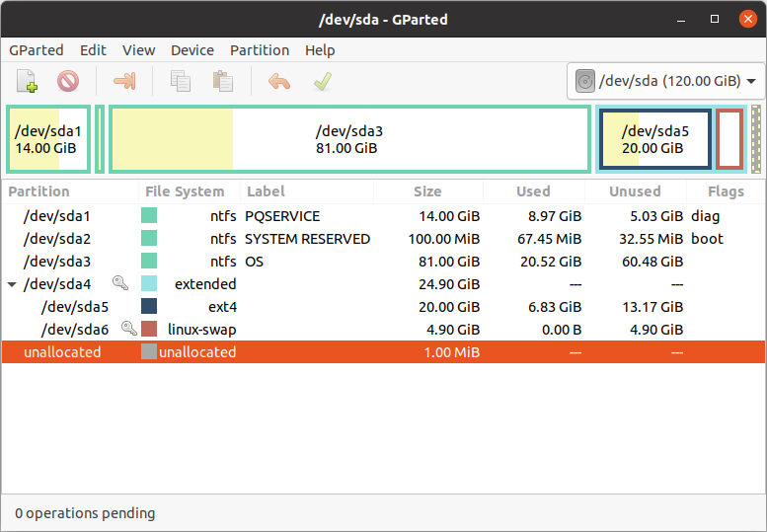The width and height of the screenshot is (767, 532).
Task: Select /dev/sda1 block in disk map
Action: tap(48, 139)
